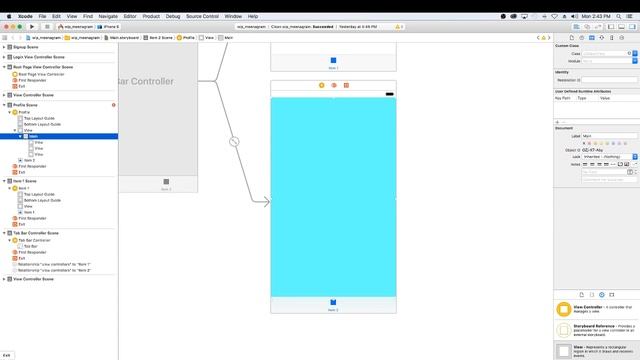640x360 pixels.
Task: Select First Responder icon in scene dock
Action: [x=334, y=85]
